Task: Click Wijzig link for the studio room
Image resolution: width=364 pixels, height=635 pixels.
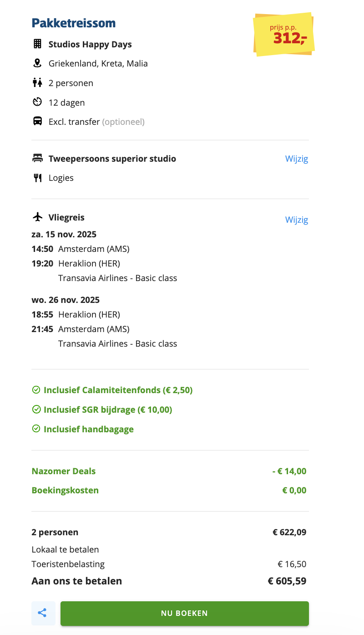Action: (x=296, y=159)
